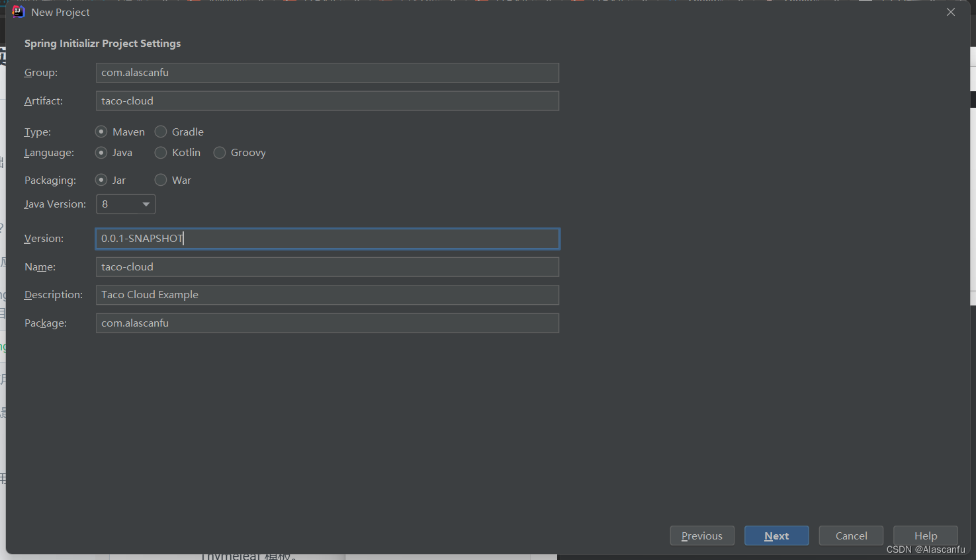
Task: Open Help for project settings
Action: [926, 536]
